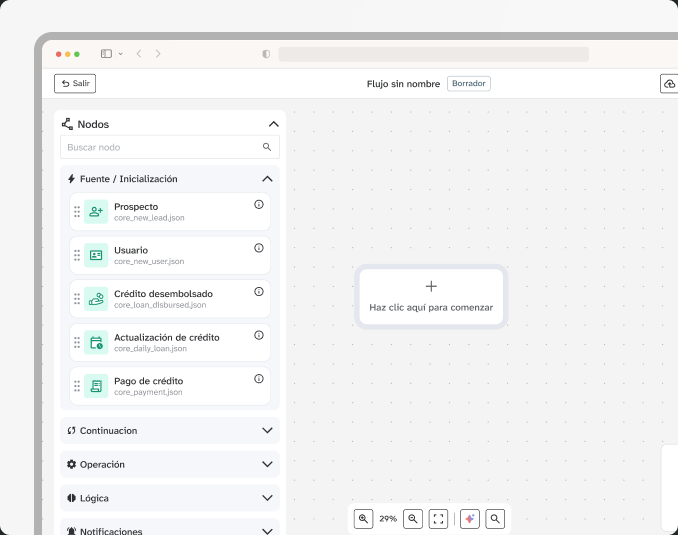This screenshot has height=535, width=678.
Task: Click the privacy shield icon
Action: point(266,54)
